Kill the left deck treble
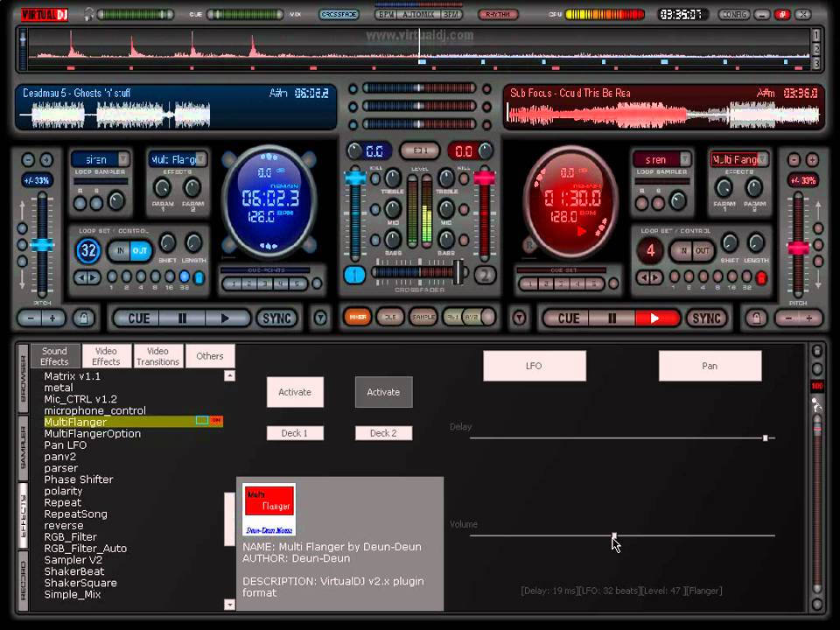 click(x=375, y=178)
